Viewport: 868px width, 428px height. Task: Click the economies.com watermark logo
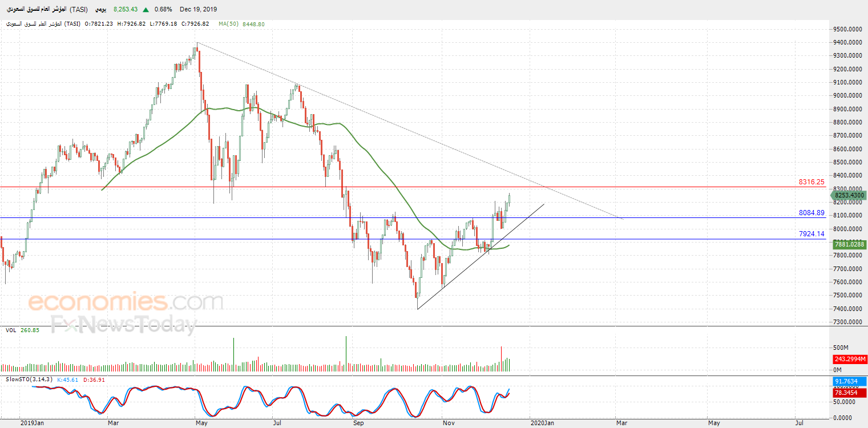(126, 301)
